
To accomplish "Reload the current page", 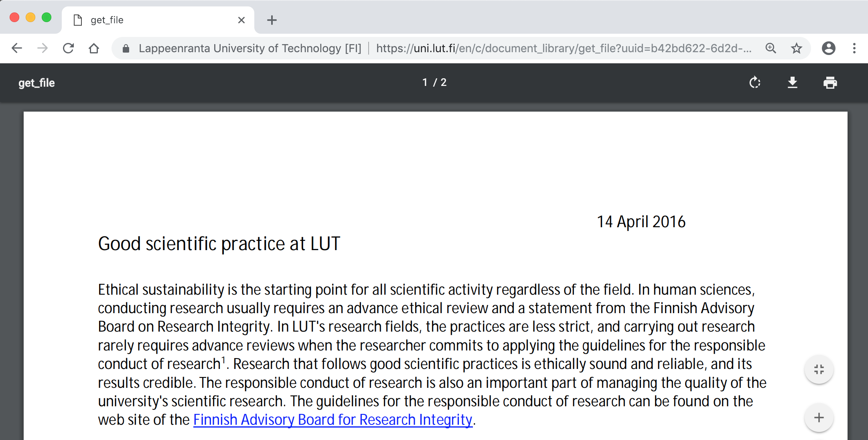I will pos(68,49).
